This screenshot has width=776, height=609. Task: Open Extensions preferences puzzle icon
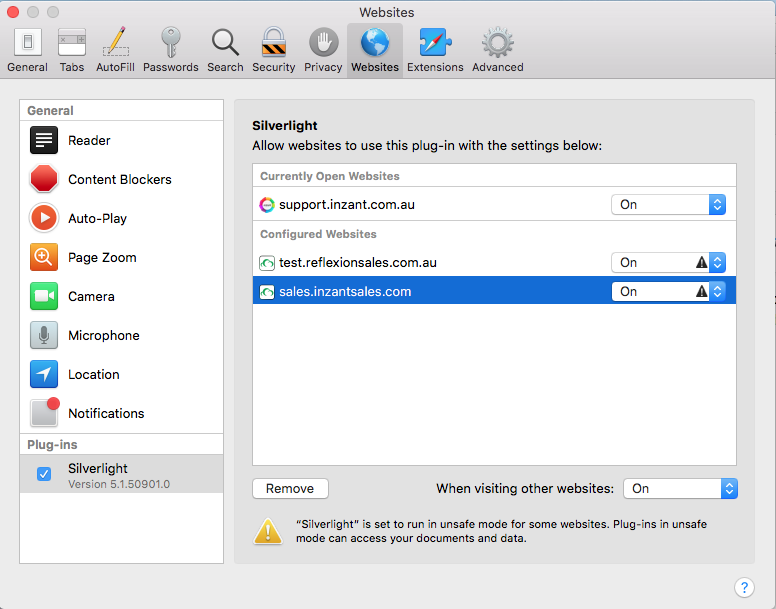[435, 43]
